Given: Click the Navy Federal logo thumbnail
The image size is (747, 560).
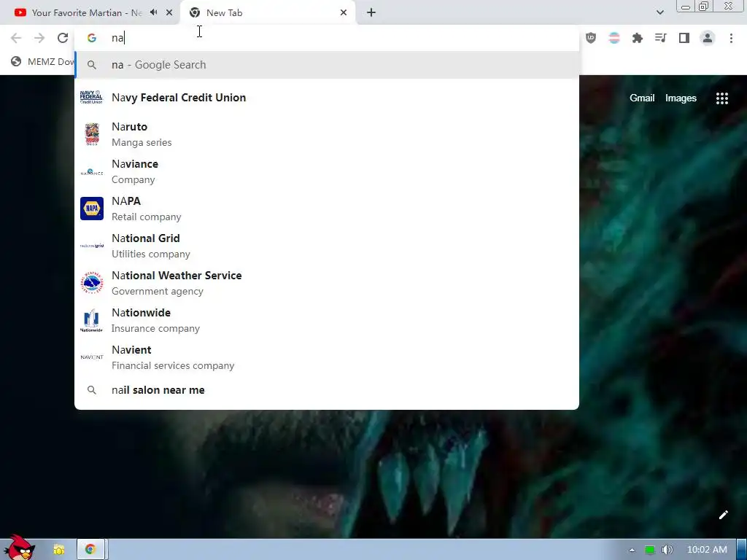Looking at the screenshot, I should pyautogui.click(x=91, y=97).
